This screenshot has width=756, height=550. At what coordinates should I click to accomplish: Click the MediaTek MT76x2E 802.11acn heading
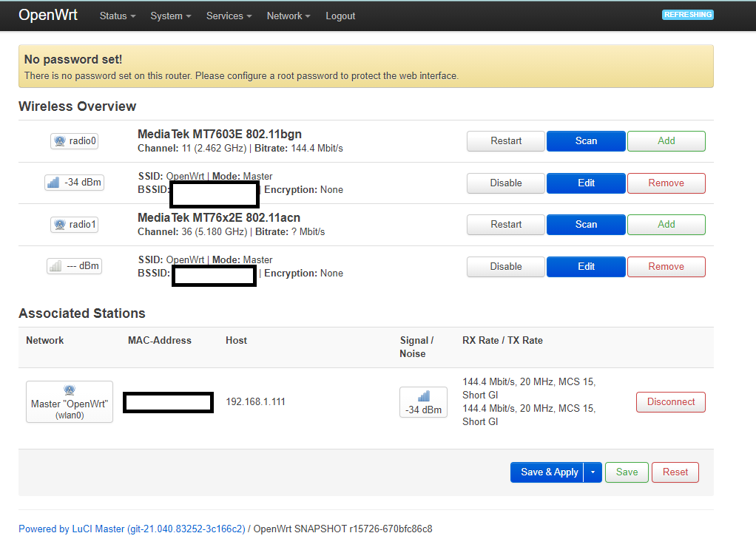[x=219, y=218]
